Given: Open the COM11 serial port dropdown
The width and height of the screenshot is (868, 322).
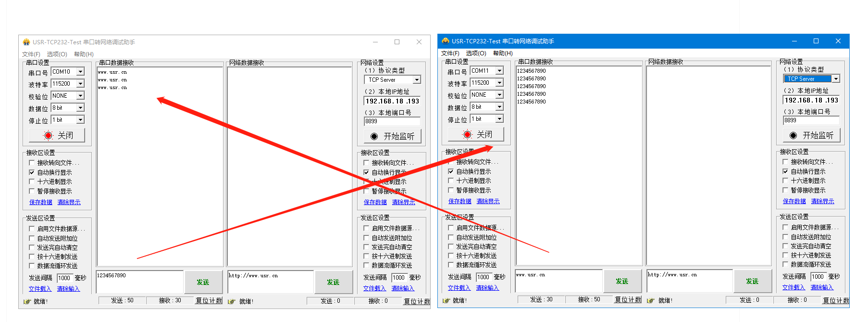Looking at the screenshot, I should click(x=499, y=71).
